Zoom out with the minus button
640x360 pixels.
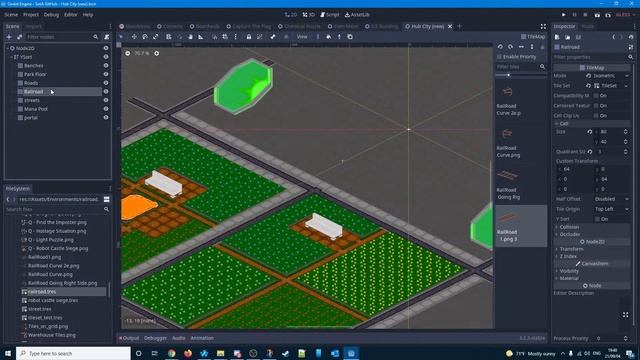tap(128, 53)
